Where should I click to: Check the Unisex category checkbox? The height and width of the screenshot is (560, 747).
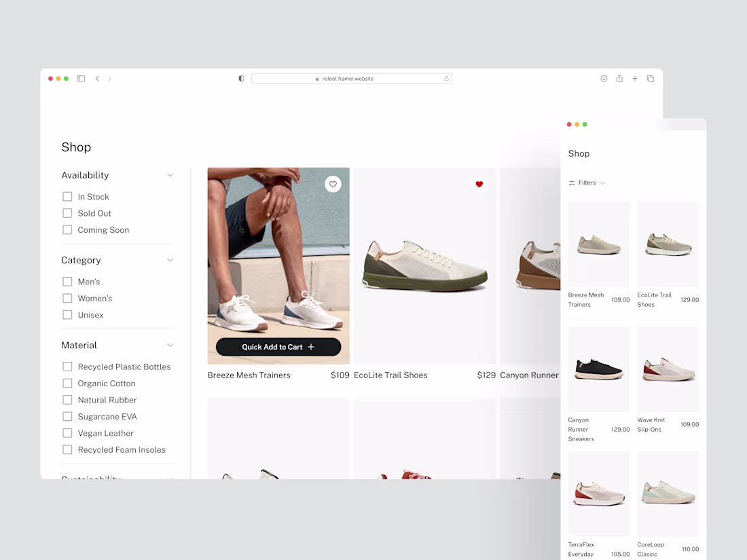pyautogui.click(x=68, y=315)
